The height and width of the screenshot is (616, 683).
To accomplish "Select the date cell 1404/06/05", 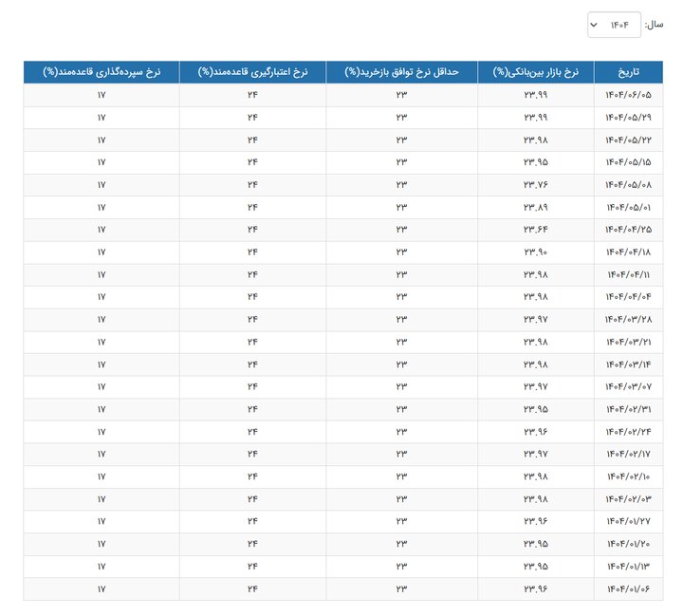I will (x=629, y=95).
